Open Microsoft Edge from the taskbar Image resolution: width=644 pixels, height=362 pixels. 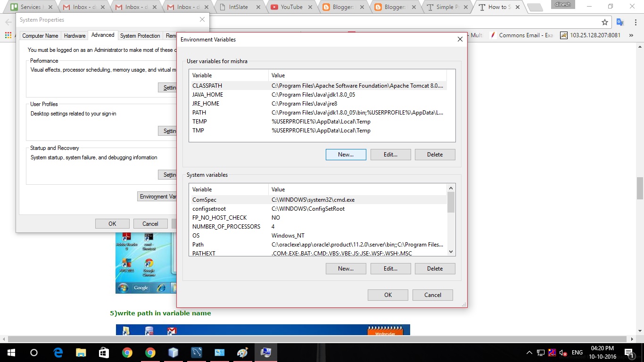tap(58, 352)
